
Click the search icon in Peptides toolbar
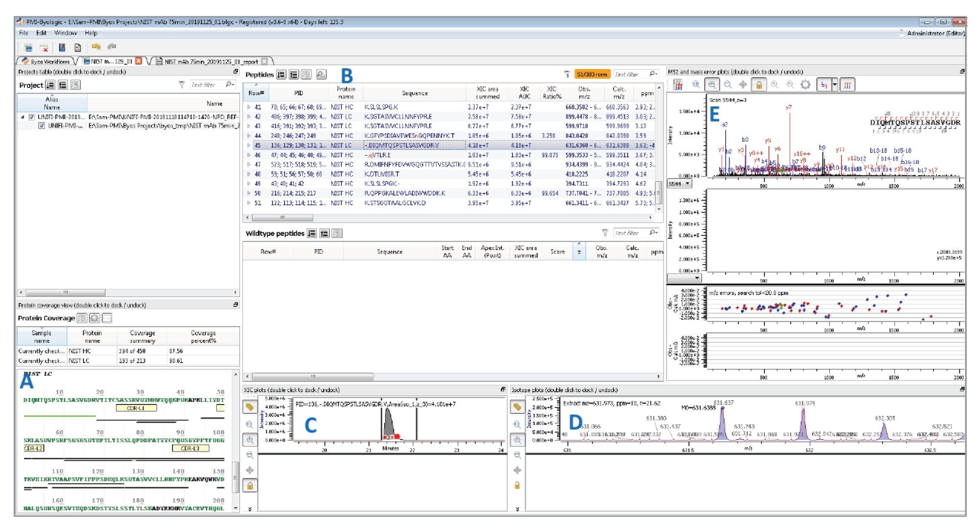[321, 75]
